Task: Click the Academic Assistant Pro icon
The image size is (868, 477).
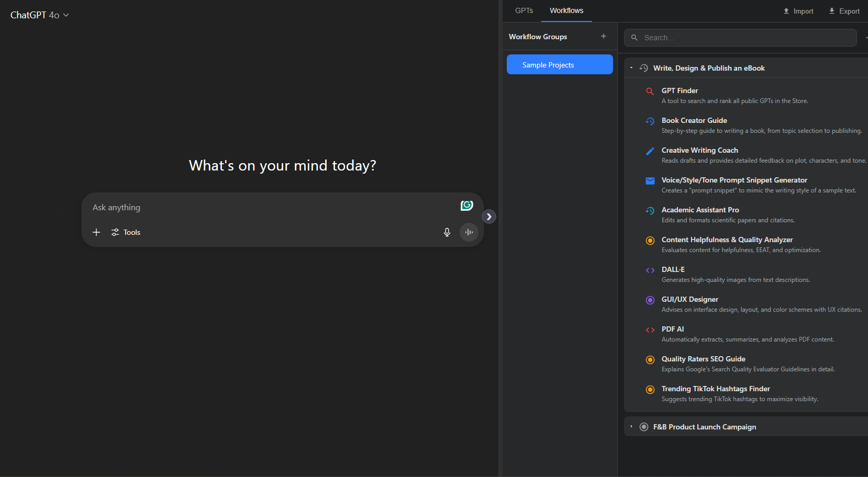Action: pos(650,210)
